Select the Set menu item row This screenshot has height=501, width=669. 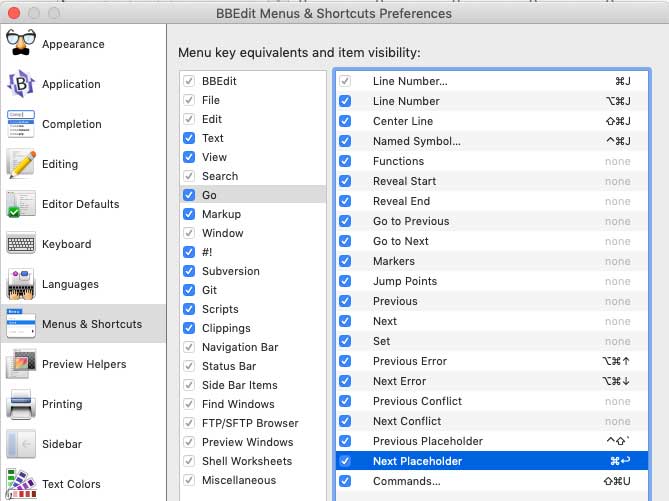492,341
